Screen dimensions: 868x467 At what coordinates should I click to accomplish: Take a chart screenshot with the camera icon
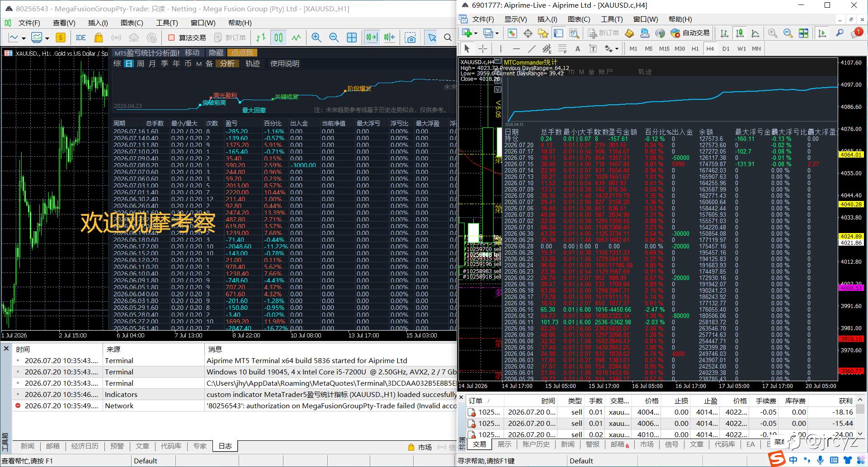tap(410, 37)
